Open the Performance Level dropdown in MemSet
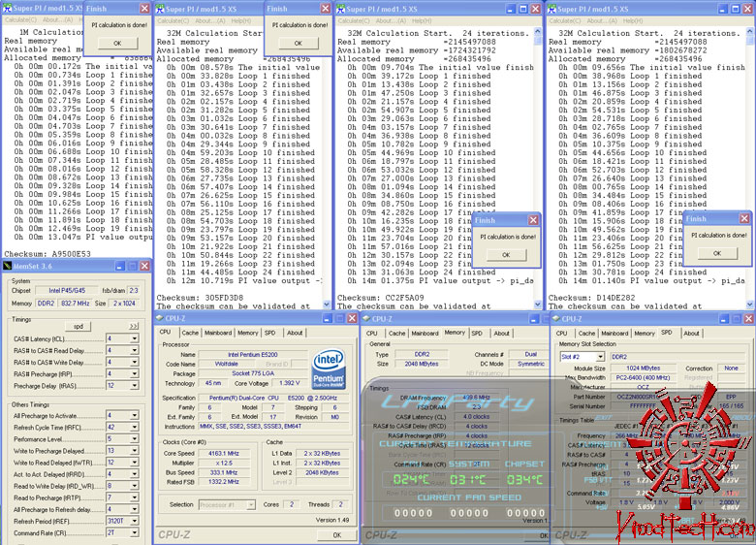 pyautogui.click(x=135, y=439)
